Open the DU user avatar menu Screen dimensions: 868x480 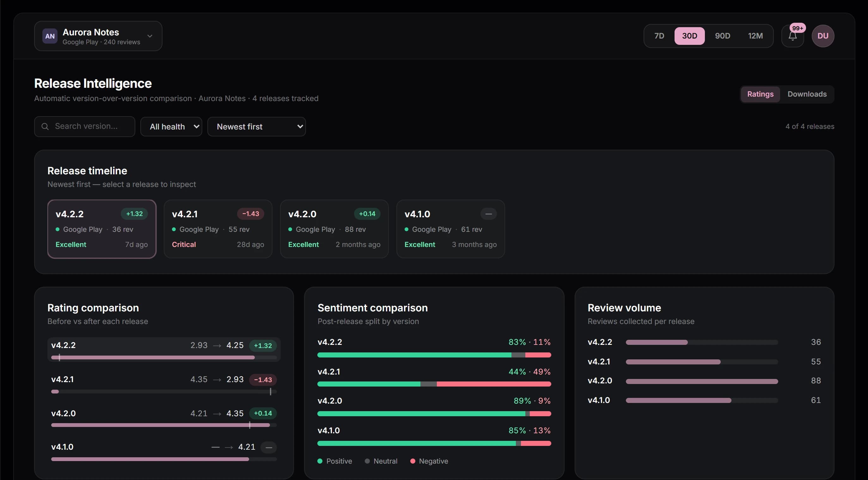point(823,36)
